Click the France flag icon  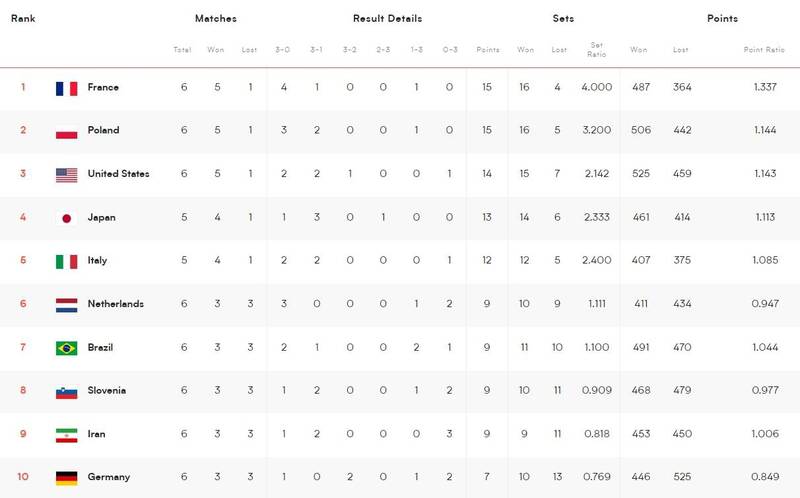tap(67, 88)
